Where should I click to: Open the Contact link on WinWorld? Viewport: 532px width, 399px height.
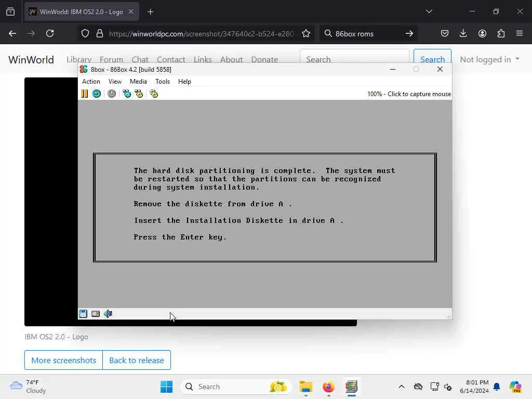coord(171,60)
